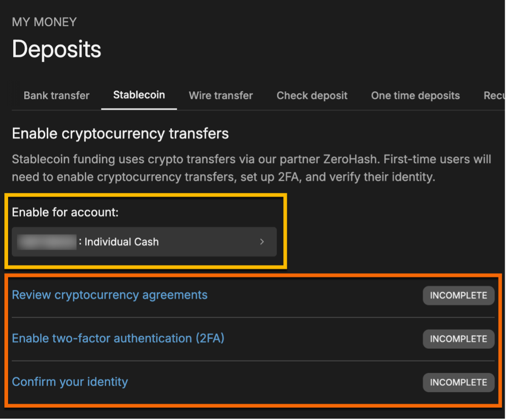Click INCOMPLETE badge beside cryptocurrency agreements
Image resolution: width=506 pixels, height=420 pixels.
458,295
